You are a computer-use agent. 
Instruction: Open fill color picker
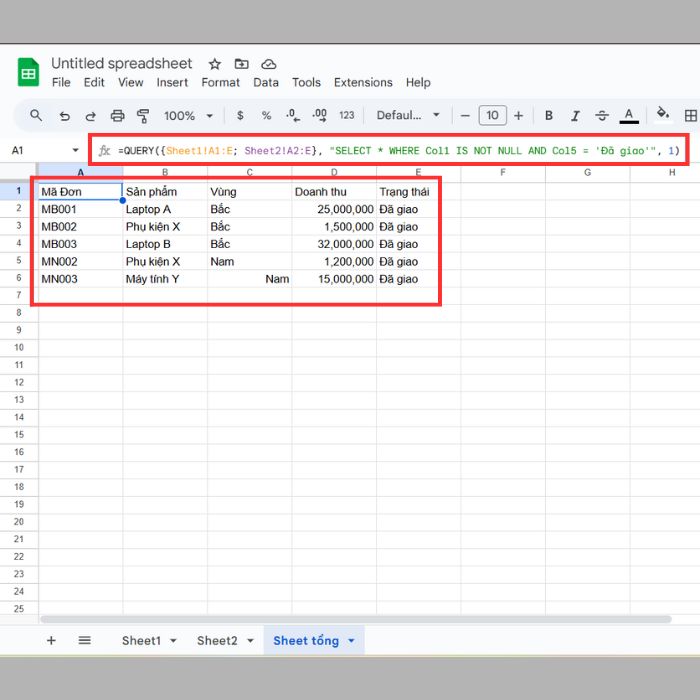click(662, 113)
